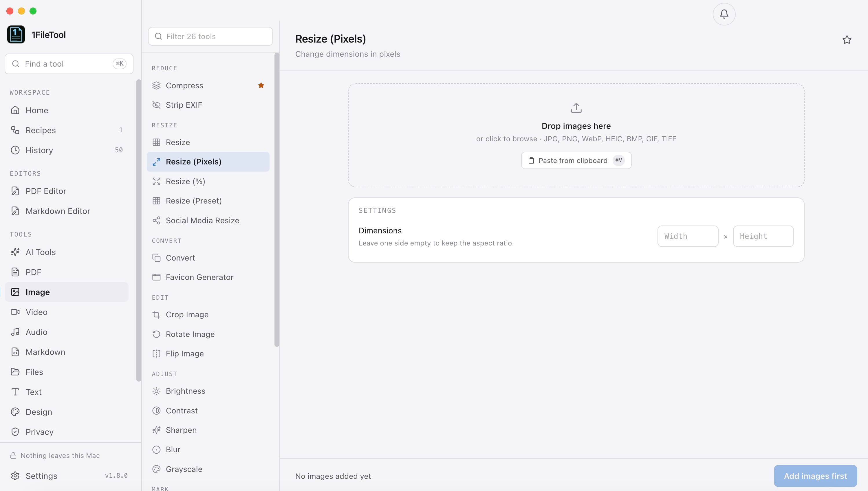868x491 pixels.
Task: Open the Brightness adjustment tool
Action: [x=208, y=391]
